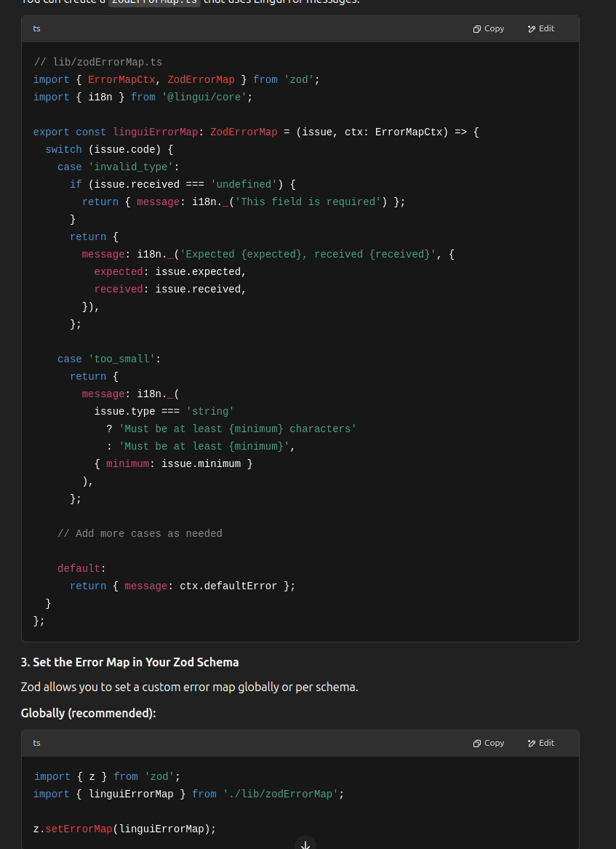Click the "// lib/zodErrorMap.ts" comment line
This screenshot has width=616, height=849.
97,62
